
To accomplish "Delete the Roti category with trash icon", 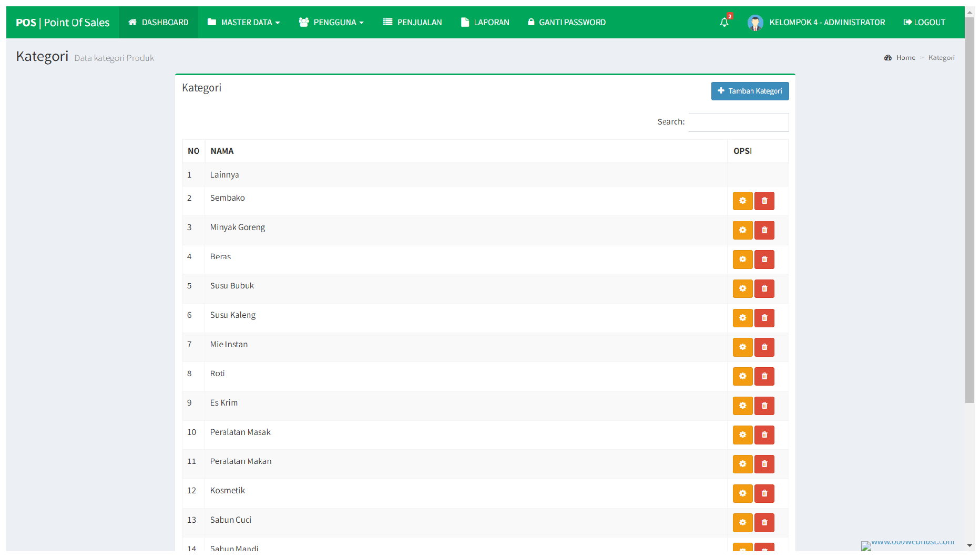I will tap(764, 376).
